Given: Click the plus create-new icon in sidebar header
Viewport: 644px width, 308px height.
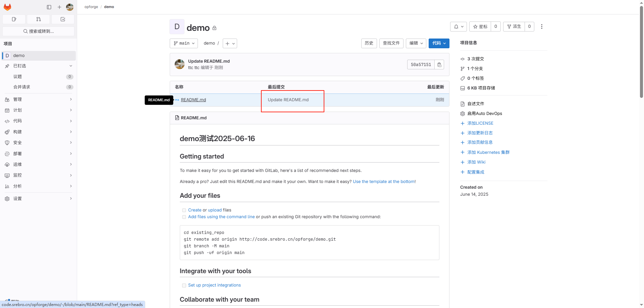Looking at the screenshot, I should click(59, 7).
